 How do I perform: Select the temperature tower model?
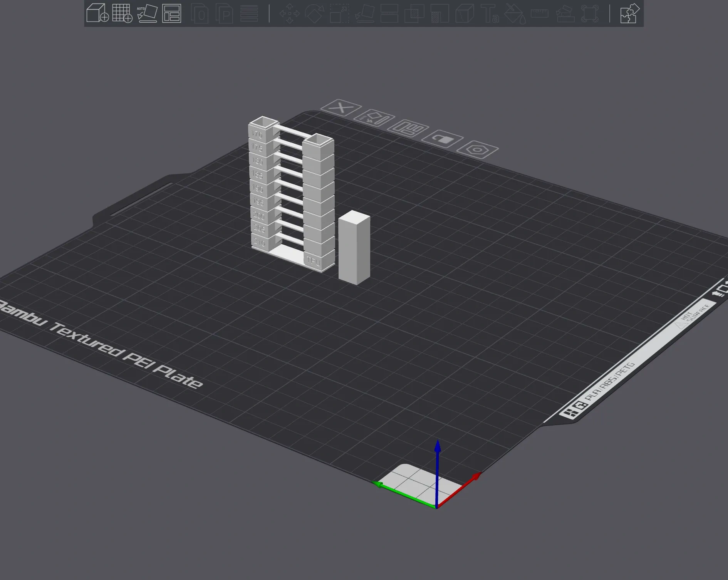[292, 194]
